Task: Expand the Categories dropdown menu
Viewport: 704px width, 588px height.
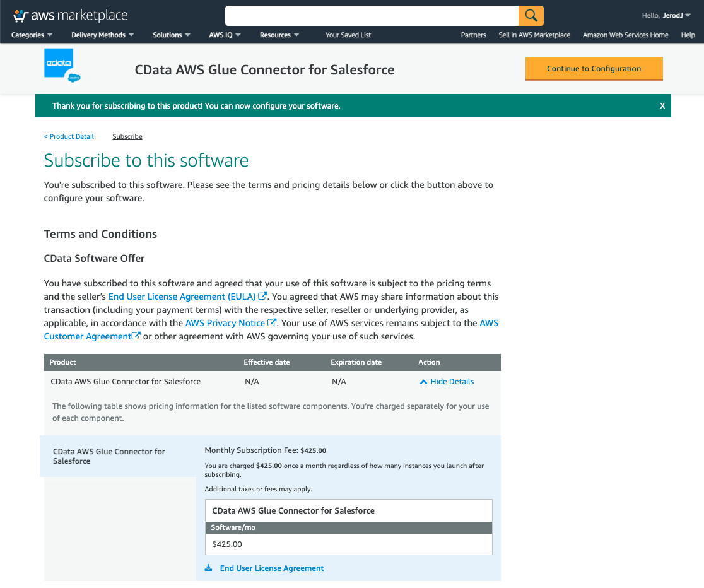Action: (x=32, y=35)
